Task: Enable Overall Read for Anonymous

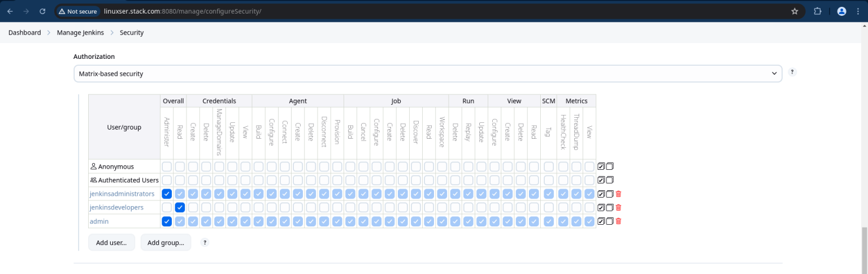Action: point(180,166)
